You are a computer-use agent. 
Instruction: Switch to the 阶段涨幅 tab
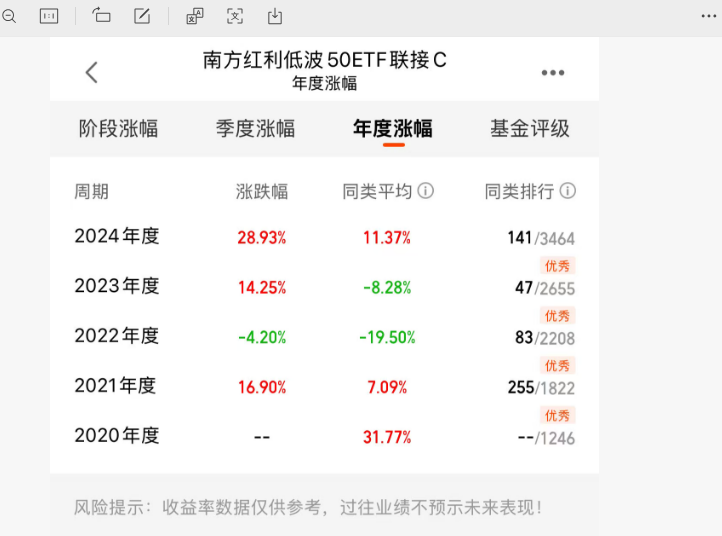pyautogui.click(x=118, y=128)
